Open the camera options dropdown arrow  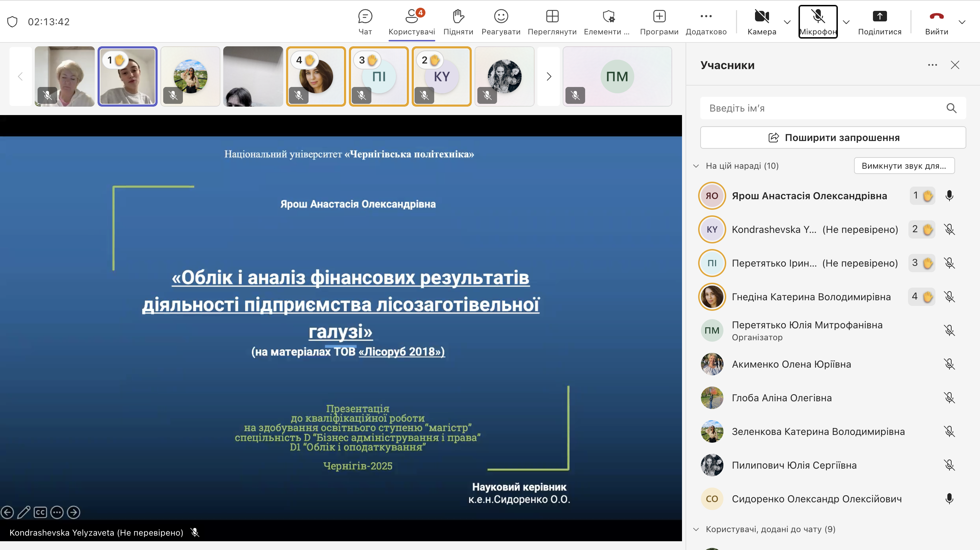[x=787, y=22]
